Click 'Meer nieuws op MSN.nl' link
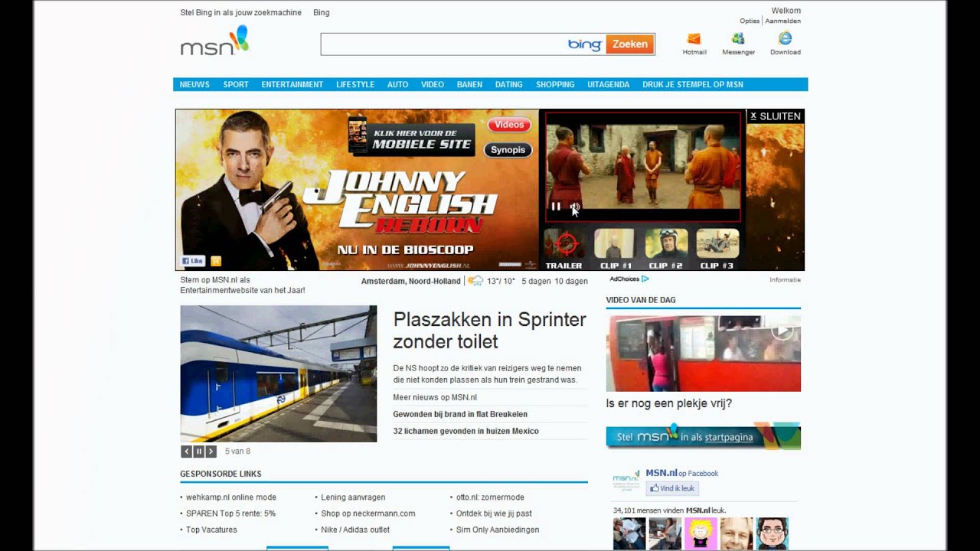Screen dimensions: 980x551 coord(435,397)
